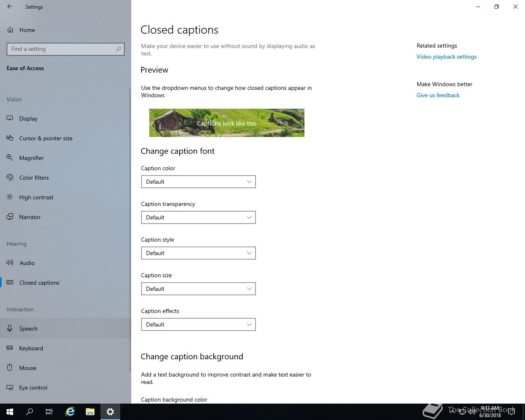The height and width of the screenshot is (420, 525).
Task: Open Eye control settings label
Action: [33, 388]
